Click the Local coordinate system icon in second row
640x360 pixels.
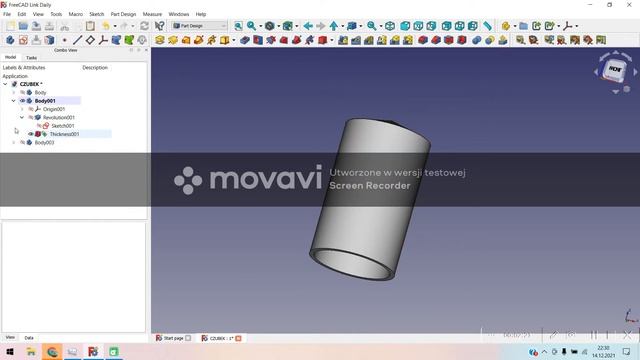pyautogui.click(x=103, y=40)
